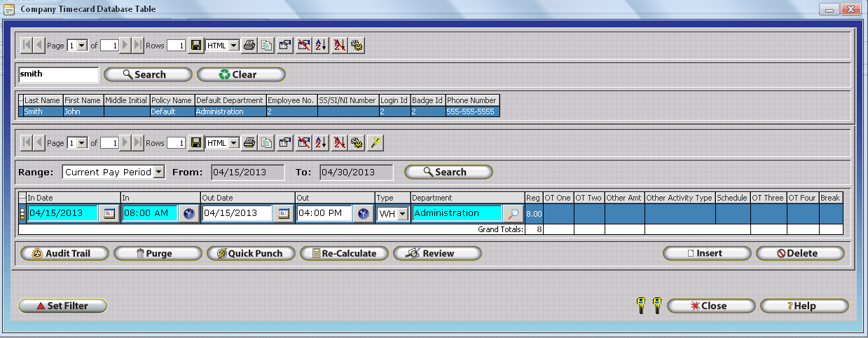
Task: Click sort A-Z icon in the employee toolbar
Action: 321,46
